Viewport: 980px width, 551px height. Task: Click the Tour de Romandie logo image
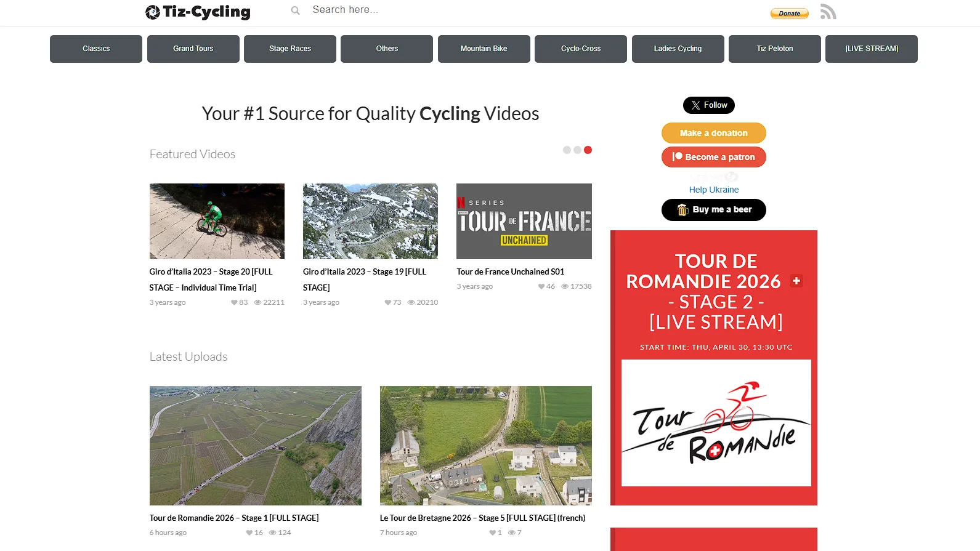pyautogui.click(x=716, y=423)
